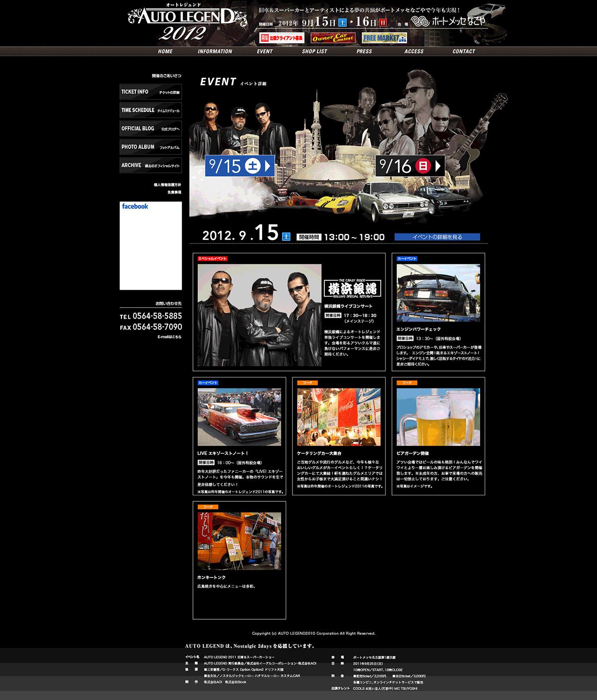The width and height of the screenshot is (597, 700).
Task: Open the orange Honky Tonk food truck photo
Action: [x=239, y=541]
